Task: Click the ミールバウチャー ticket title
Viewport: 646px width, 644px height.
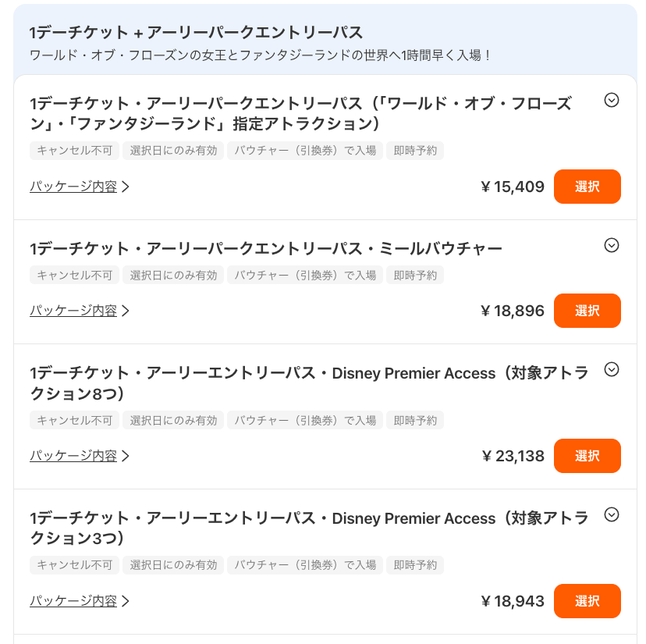Action: [x=265, y=249]
